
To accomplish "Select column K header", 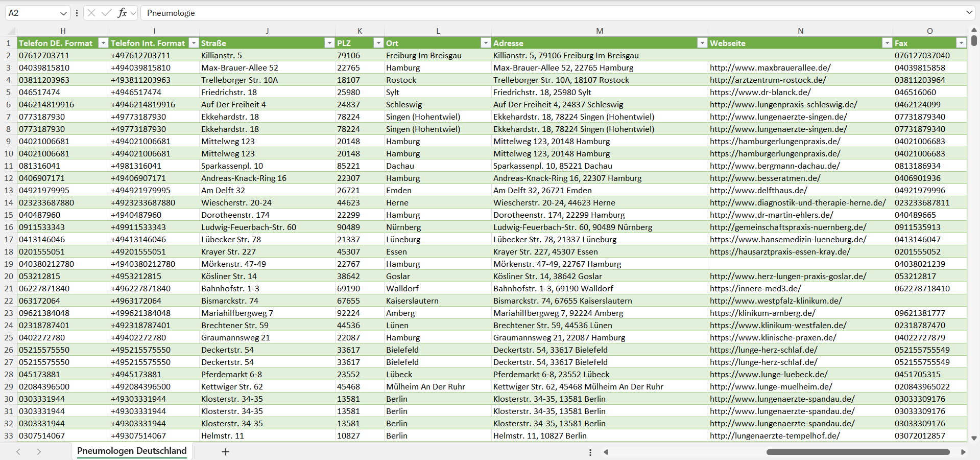I will [360, 31].
